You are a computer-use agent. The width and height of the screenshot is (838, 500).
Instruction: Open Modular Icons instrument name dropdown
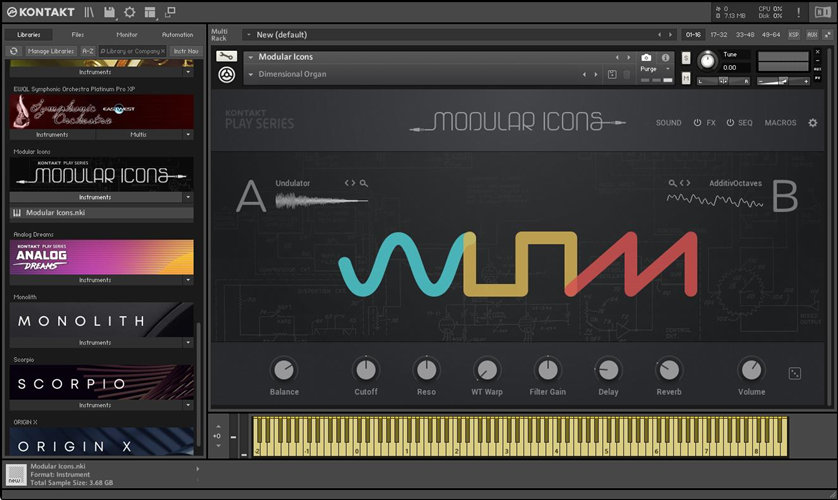251,57
